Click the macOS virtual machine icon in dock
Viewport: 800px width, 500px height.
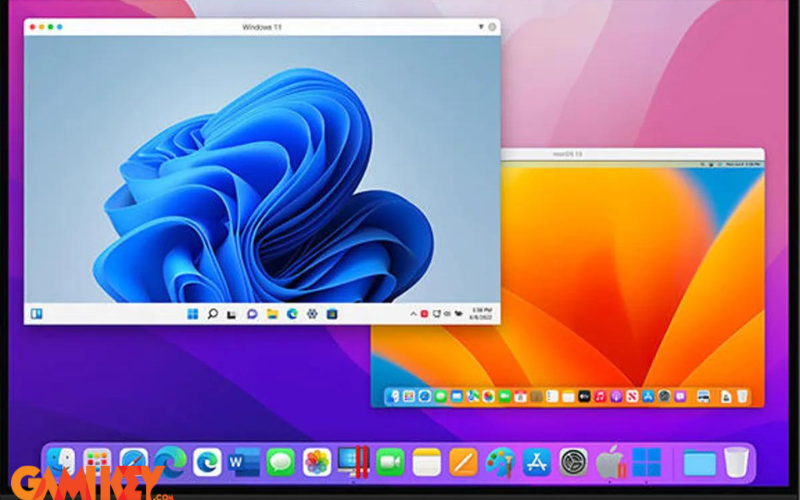[610, 462]
